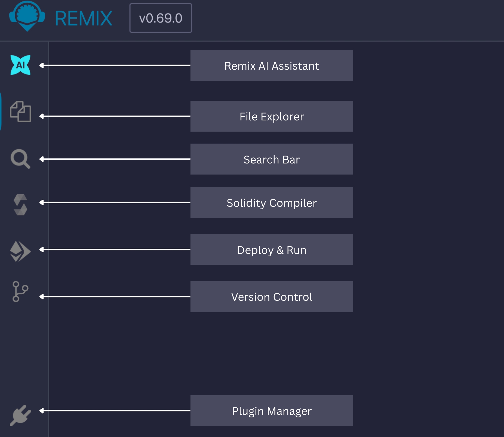Viewport: 504px width, 437px height.
Task: Click the v0.69.0 version badge
Action: pyautogui.click(x=161, y=18)
